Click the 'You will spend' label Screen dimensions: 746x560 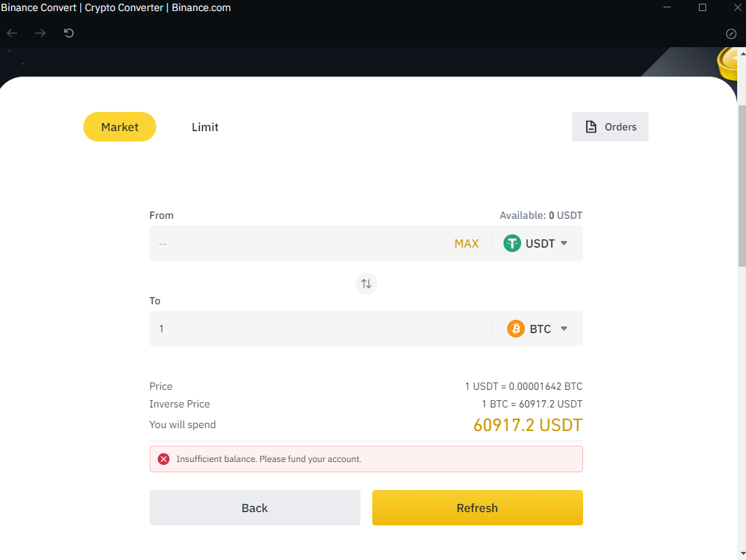coord(183,424)
